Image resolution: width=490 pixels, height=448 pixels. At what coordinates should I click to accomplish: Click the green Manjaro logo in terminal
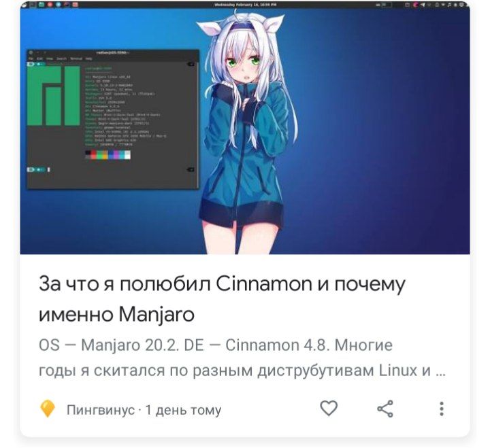pos(54,96)
